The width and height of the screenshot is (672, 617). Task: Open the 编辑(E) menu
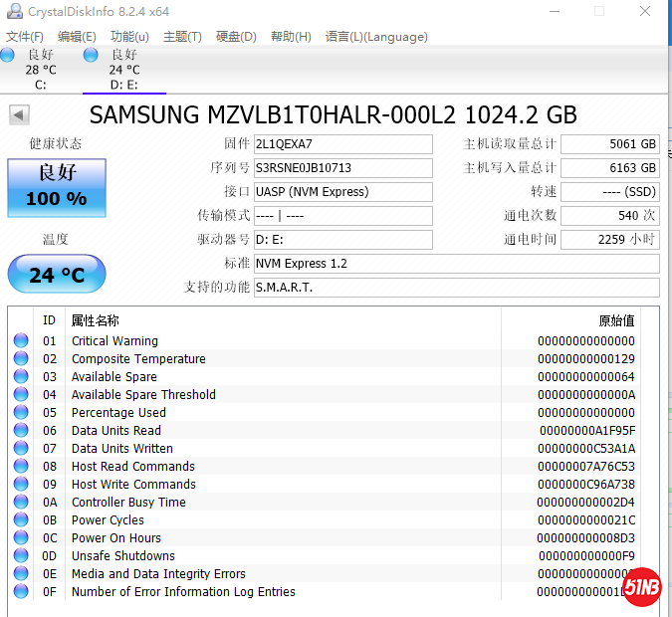pyautogui.click(x=77, y=37)
